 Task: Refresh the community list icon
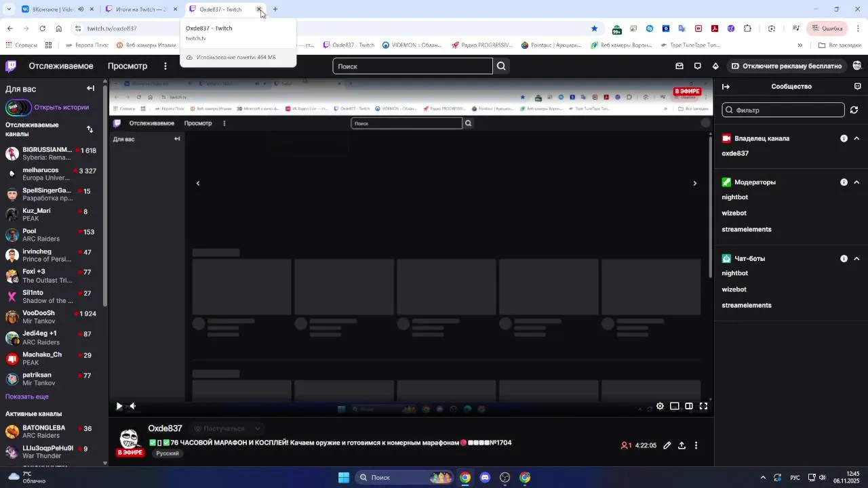pos(854,110)
